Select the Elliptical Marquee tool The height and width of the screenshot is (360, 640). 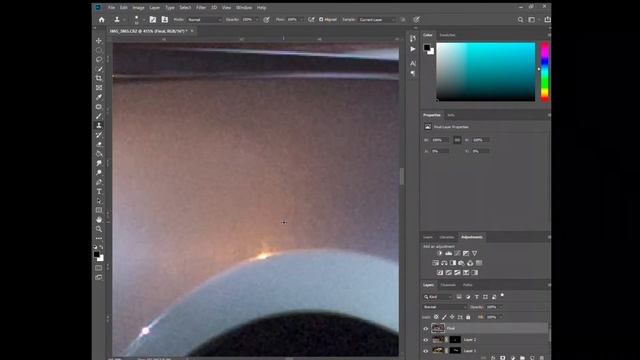pyautogui.click(x=99, y=50)
